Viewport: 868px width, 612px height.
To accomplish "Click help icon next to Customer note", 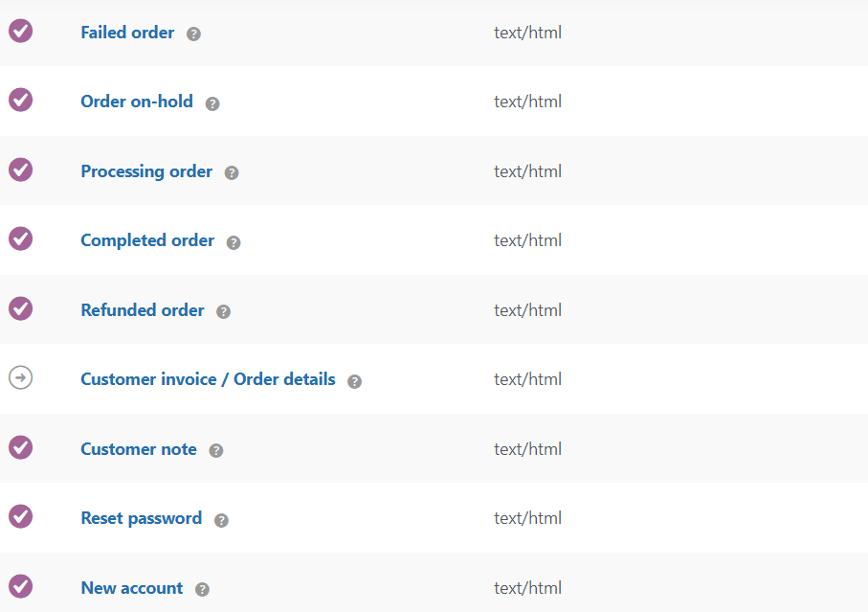I will tap(216, 451).
